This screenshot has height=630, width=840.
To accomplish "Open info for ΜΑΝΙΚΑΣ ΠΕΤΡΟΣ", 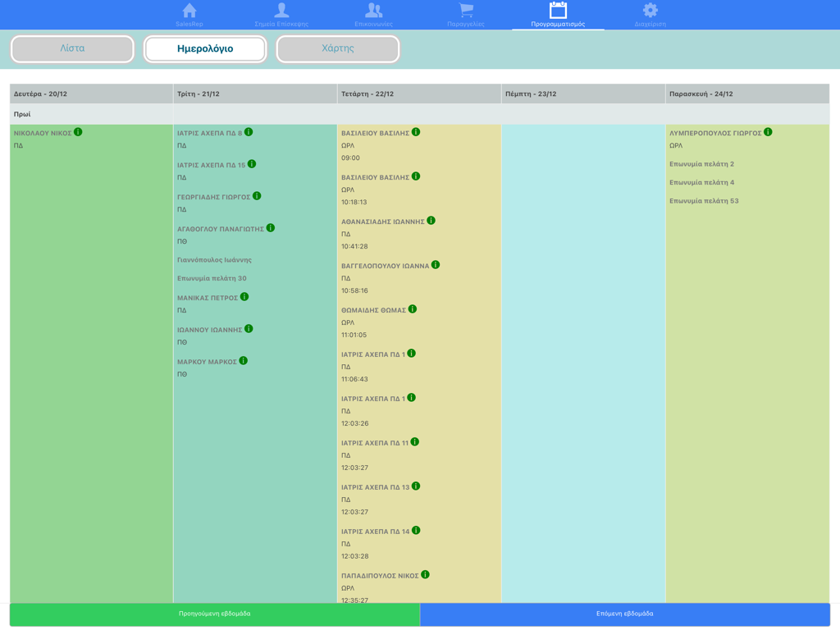I will pos(244,296).
